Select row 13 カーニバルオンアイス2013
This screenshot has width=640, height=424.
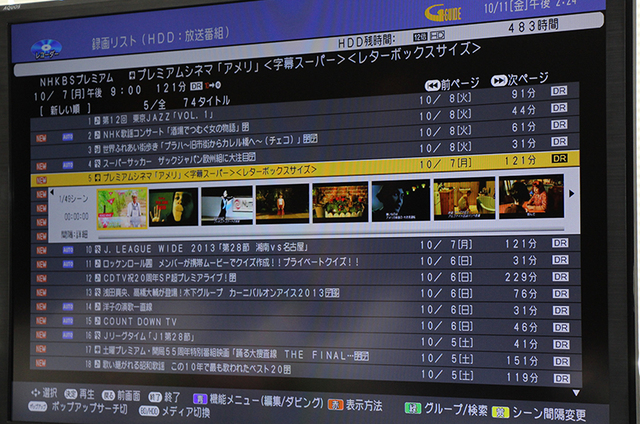tap(306, 293)
